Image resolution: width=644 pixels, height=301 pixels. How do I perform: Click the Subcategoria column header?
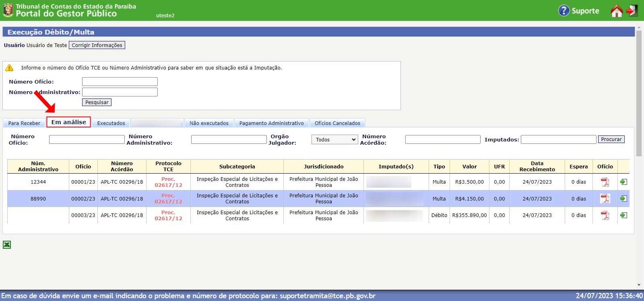pos(237,166)
